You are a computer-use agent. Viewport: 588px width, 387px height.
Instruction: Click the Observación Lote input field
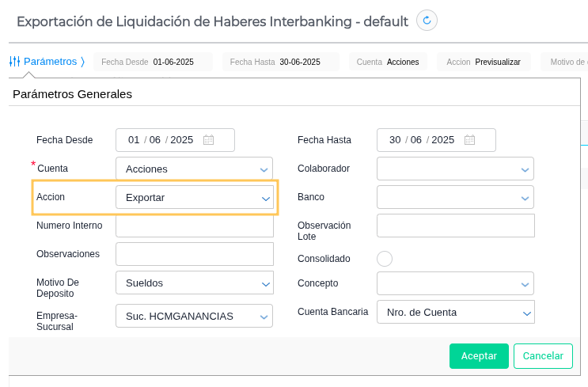click(455, 226)
